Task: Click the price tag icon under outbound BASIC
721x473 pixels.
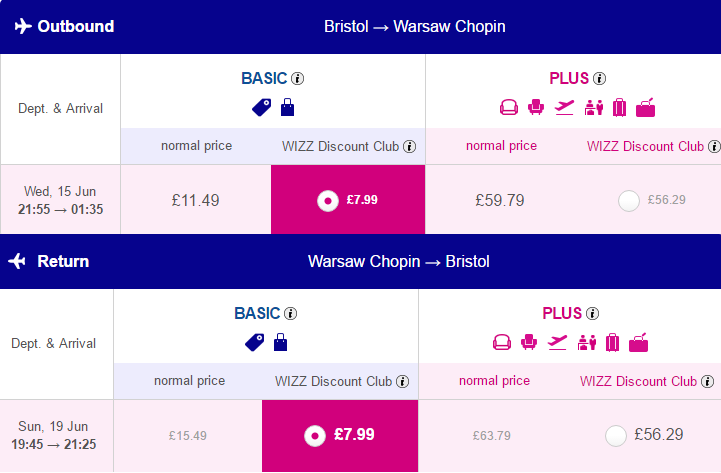Action: [261, 108]
